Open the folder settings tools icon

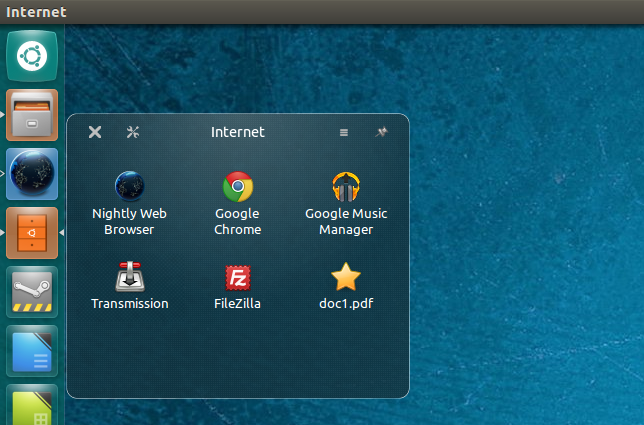[x=133, y=132]
